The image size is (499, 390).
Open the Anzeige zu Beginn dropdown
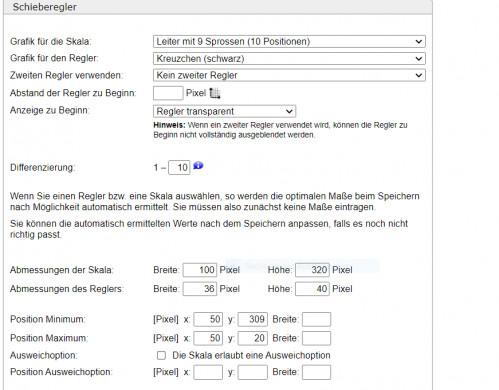[224, 111]
